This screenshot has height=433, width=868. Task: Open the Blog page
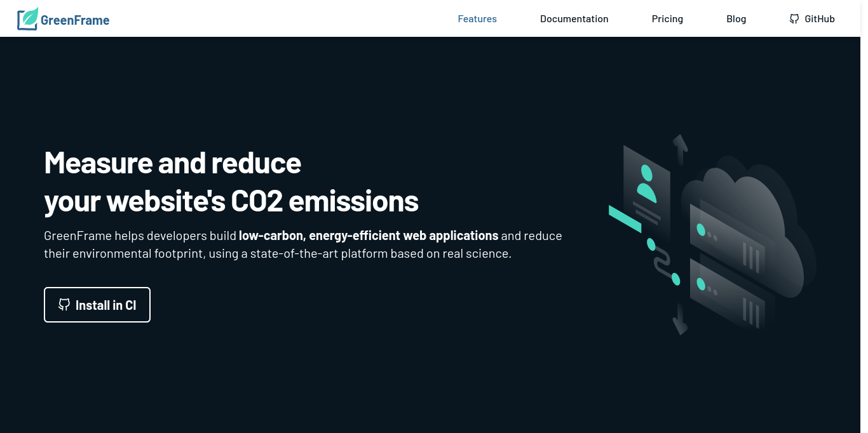tap(736, 18)
